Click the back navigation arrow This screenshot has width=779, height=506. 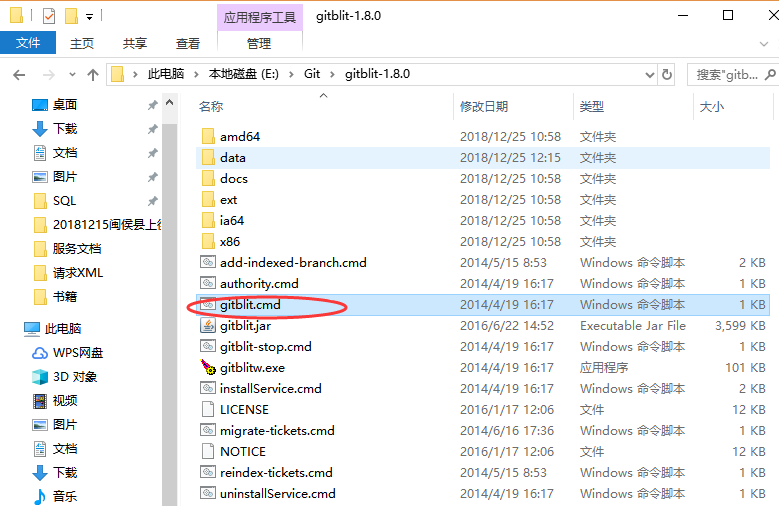coord(19,75)
